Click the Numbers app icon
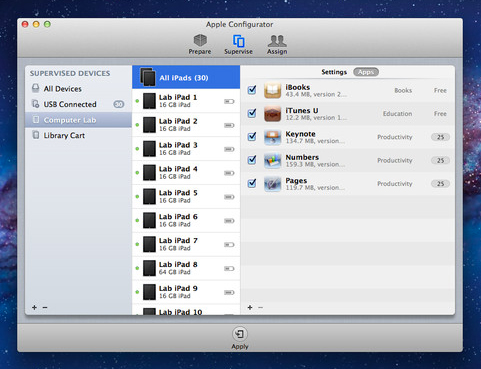Image resolution: width=481 pixels, height=369 pixels. click(x=273, y=160)
